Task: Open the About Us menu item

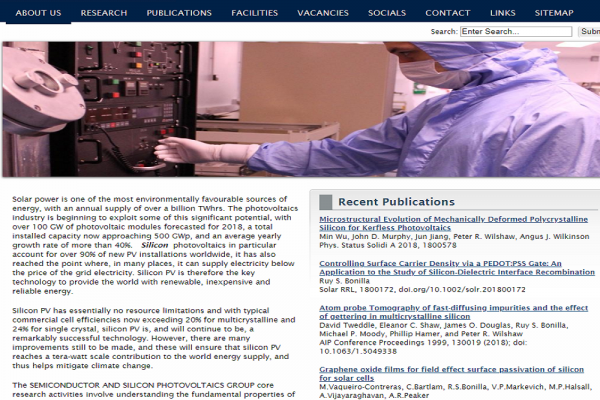Action: coord(38,13)
